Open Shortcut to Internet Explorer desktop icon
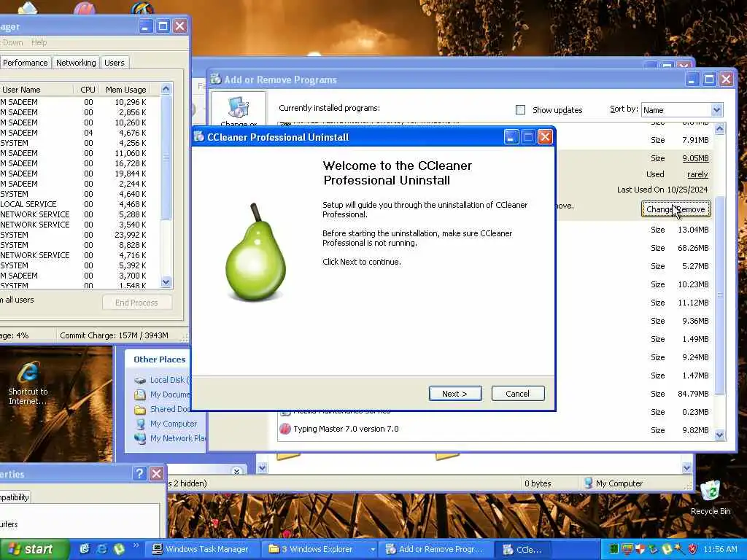The width and height of the screenshot is (747, 560). (x=28, y=384)
